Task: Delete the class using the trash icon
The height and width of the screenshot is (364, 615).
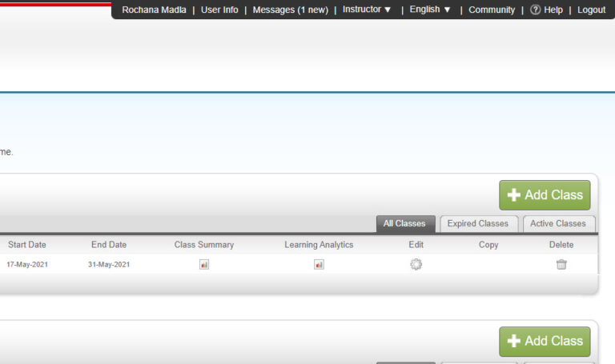Action: [x=561, y=265]
